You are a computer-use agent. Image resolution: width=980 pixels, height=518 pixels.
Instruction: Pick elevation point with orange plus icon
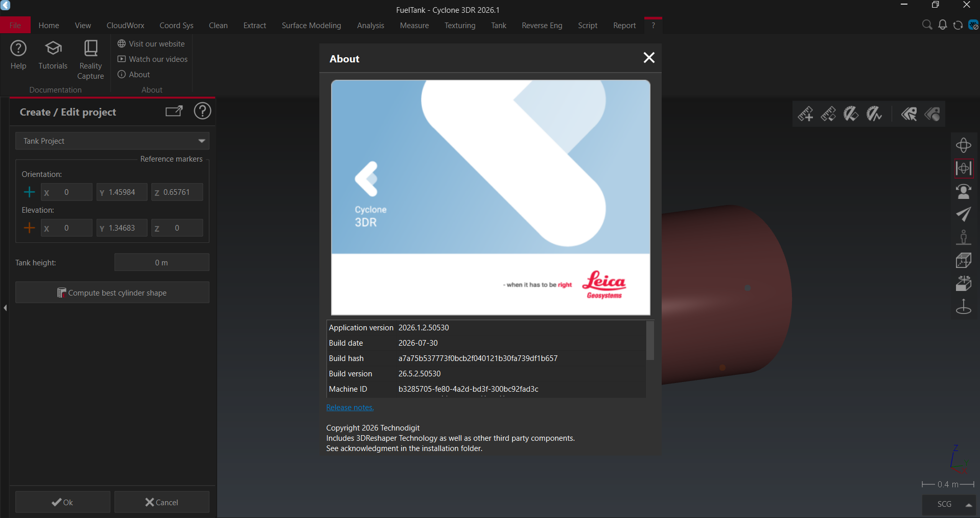click(29, 228)
